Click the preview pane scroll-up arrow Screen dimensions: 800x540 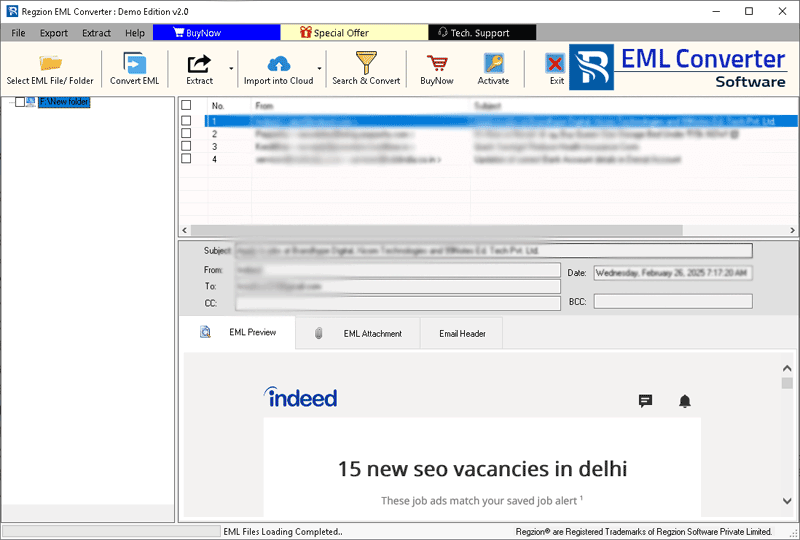coord(787,368)
